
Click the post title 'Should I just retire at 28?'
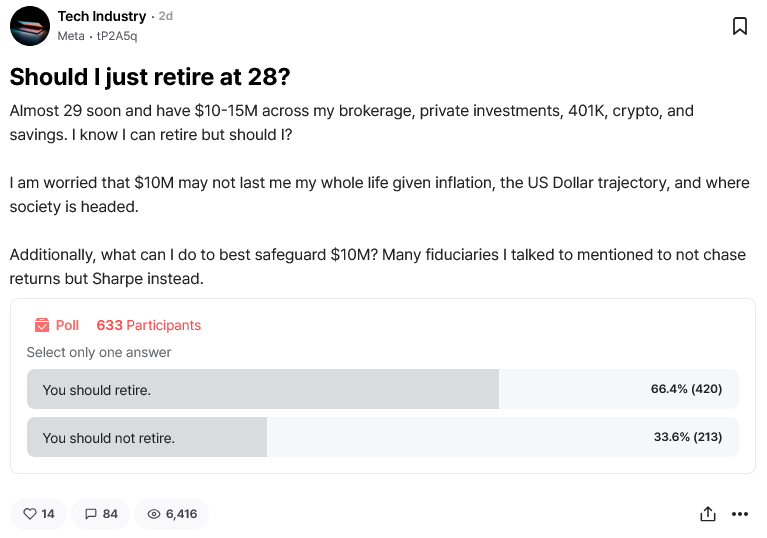click(147, 78)
